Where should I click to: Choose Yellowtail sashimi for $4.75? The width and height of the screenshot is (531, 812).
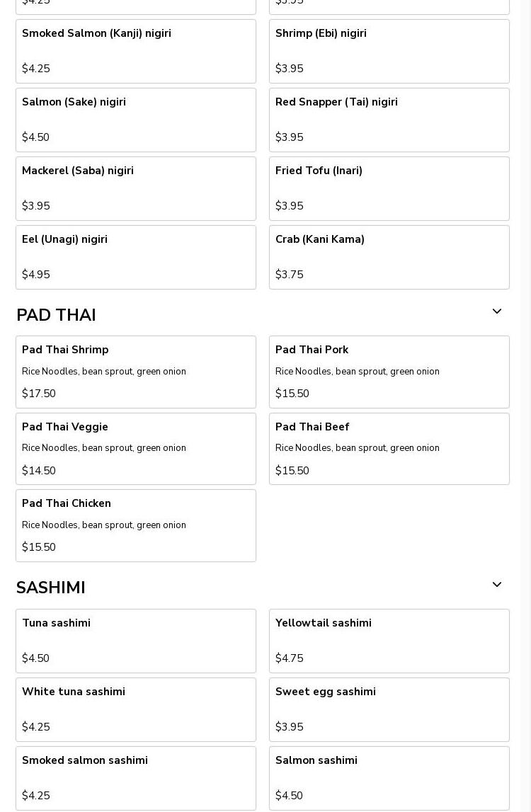389,641
